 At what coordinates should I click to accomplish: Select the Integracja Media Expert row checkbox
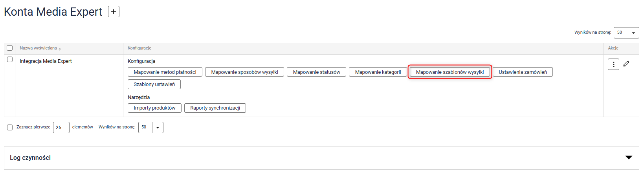pos(10,59)
